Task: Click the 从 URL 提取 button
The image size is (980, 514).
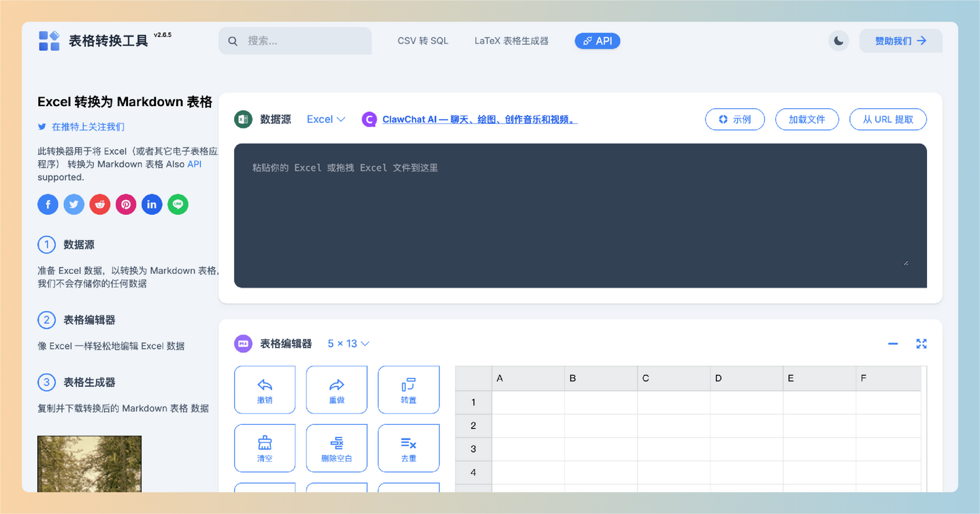Action: [888, 119]
